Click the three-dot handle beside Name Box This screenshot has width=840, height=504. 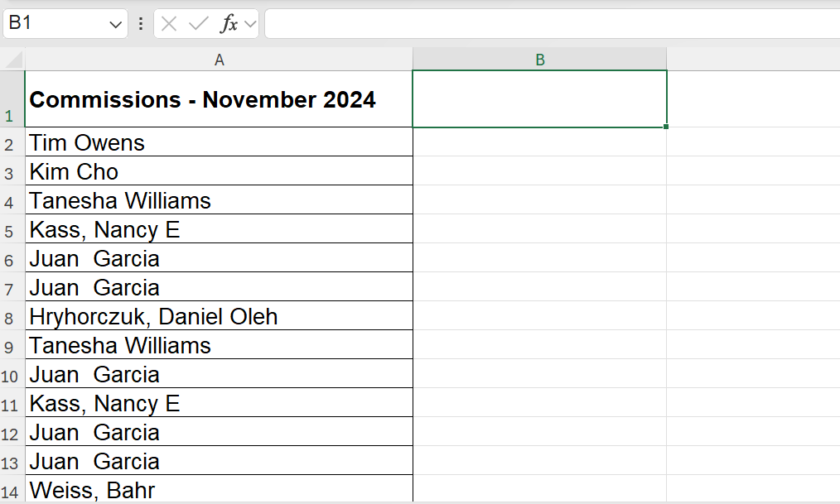pyautogui.click(x=140, y=23)
